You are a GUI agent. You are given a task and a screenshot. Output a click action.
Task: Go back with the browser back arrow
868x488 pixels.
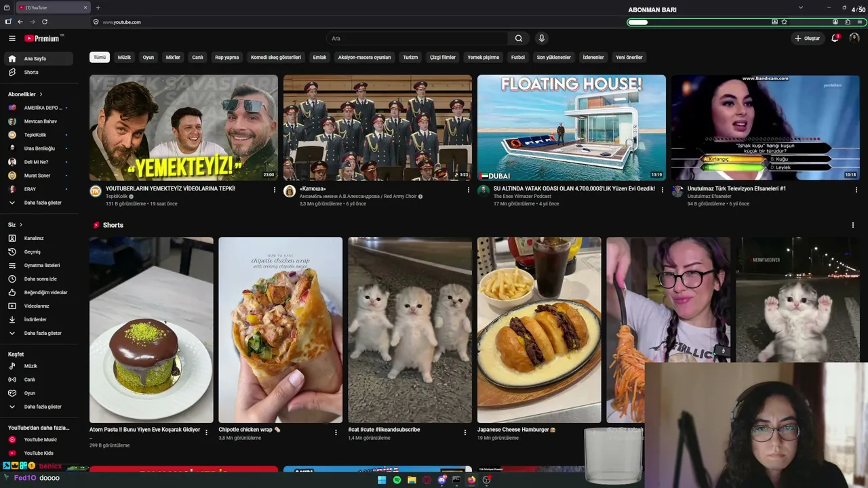20,22
